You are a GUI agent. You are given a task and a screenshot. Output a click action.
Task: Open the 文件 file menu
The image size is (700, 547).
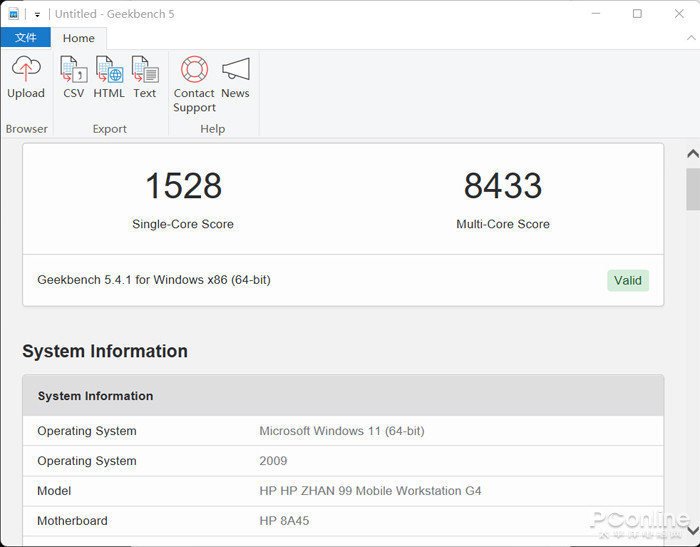(x=25, y=38)
